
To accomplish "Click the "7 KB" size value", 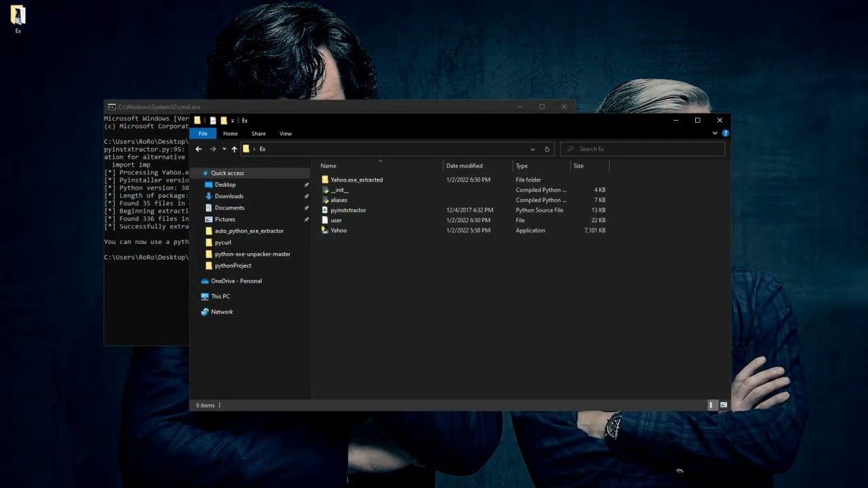I will 600,200.
